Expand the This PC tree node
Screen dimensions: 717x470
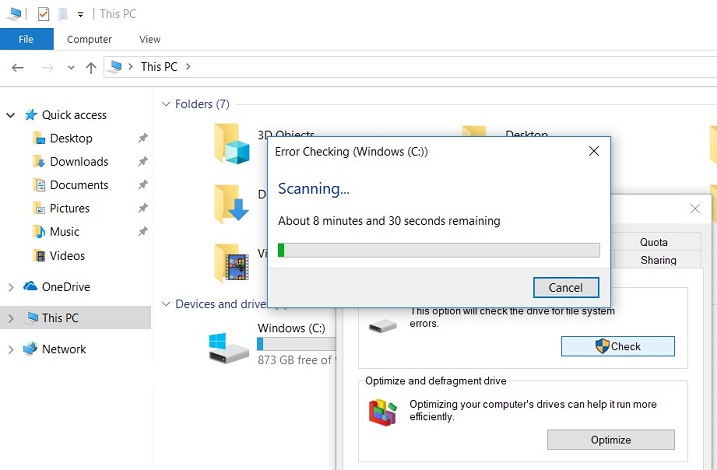pyautogui.click(x=11, y=318)
